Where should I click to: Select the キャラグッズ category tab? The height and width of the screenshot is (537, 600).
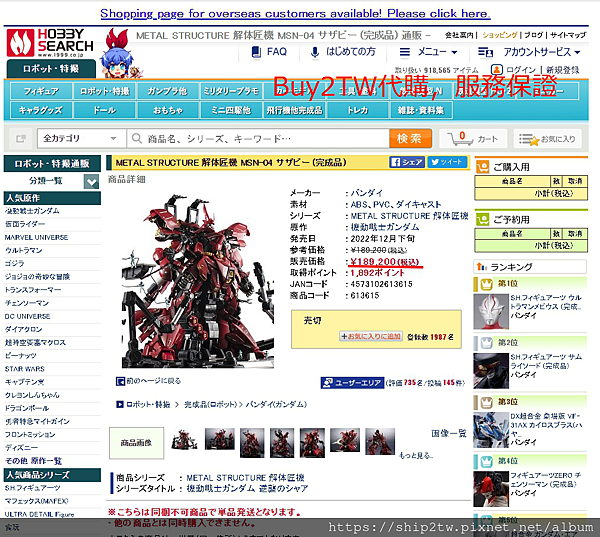(41, 110)
